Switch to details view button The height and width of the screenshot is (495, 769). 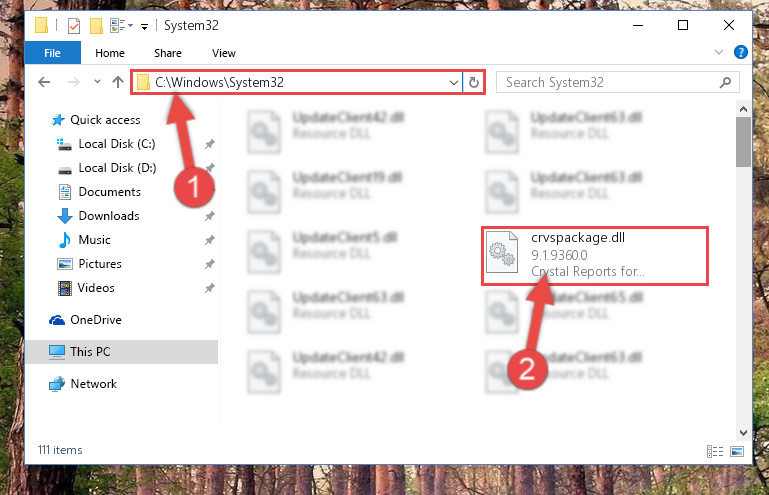tap(715, 451)
